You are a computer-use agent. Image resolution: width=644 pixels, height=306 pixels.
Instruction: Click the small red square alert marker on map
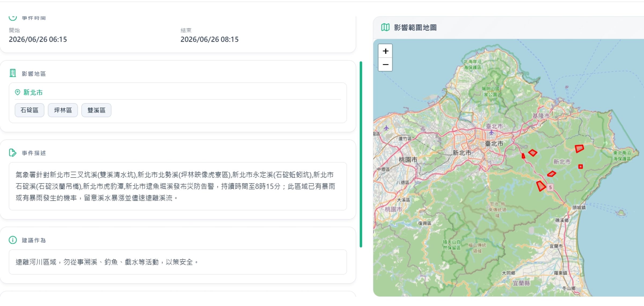(580, 167)
